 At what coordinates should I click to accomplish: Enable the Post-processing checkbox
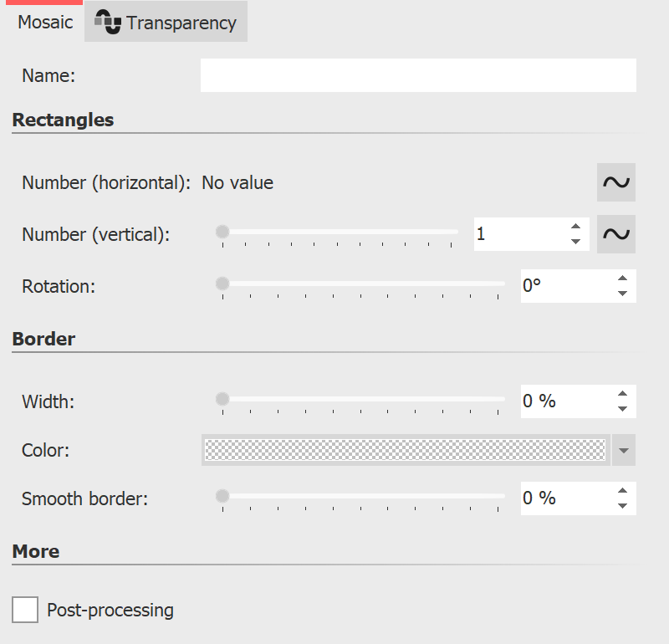24,610
